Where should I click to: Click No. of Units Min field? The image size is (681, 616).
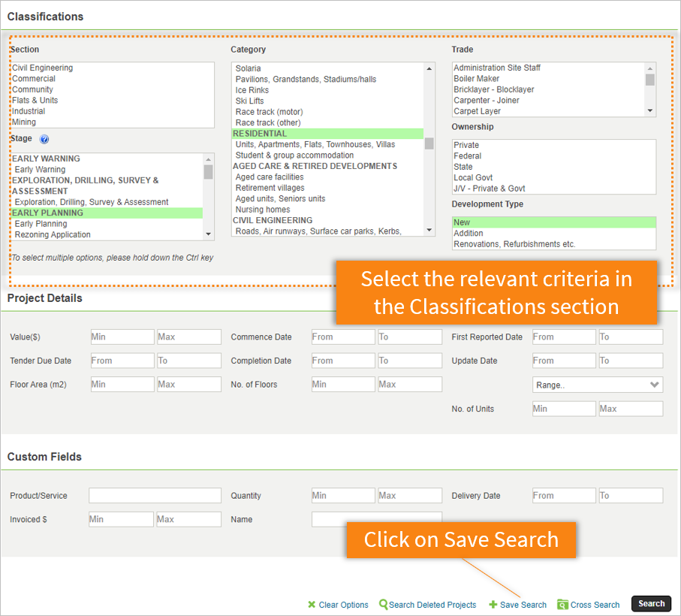click(x=564, y=409)
